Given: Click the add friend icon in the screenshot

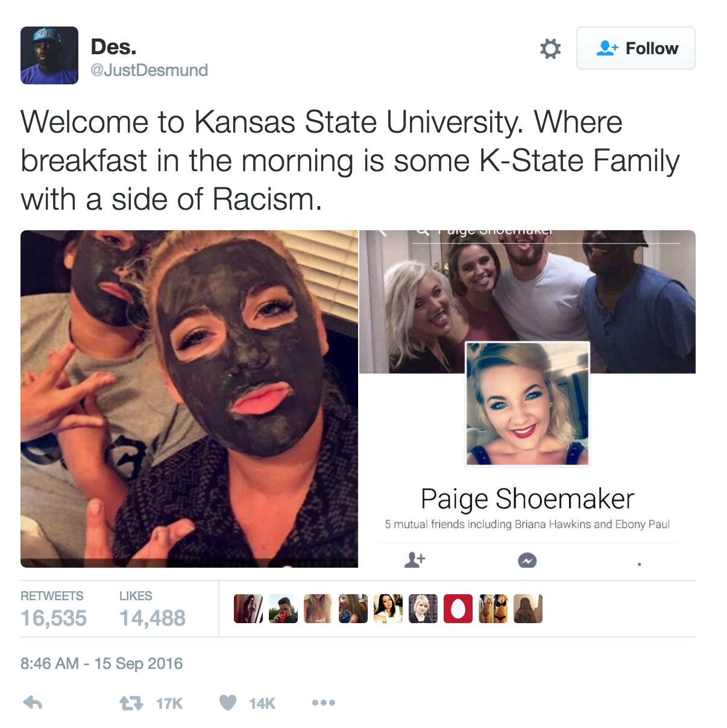Looking at the screenshot, I should click(x=415, y=560).
